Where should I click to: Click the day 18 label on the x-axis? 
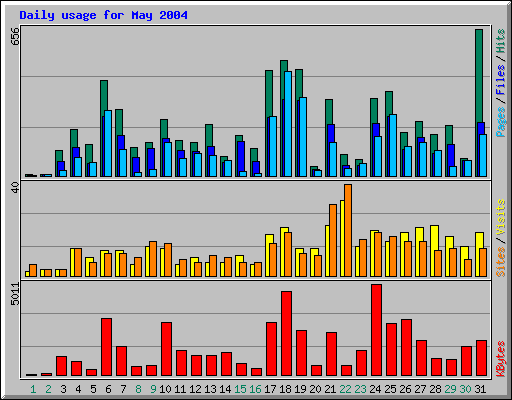(285, 389)
